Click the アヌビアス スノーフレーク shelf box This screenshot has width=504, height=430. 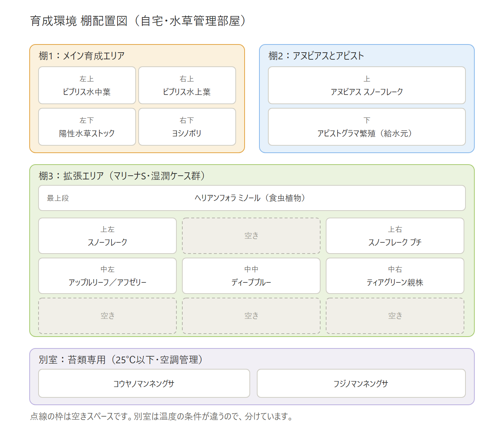[x=367, y=85]
